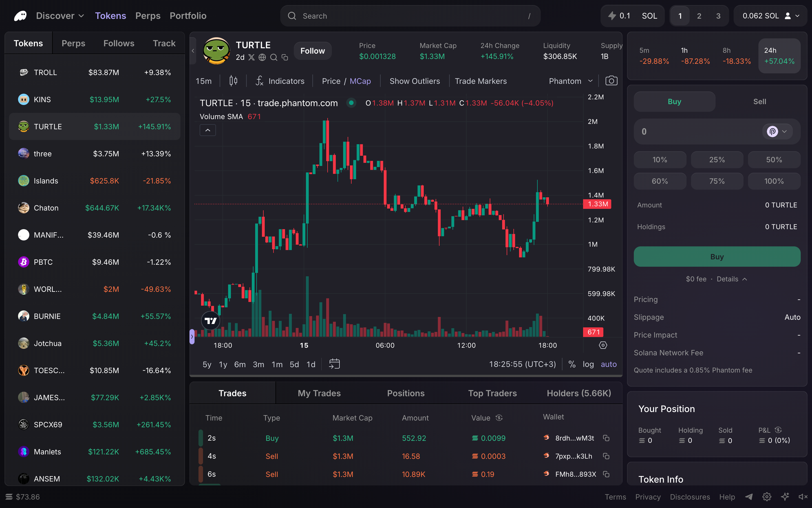This screenshot has height=508, width=812.
Task: Copy wallet address 7pxp...k3Lh
Action: tap(606, 456)
